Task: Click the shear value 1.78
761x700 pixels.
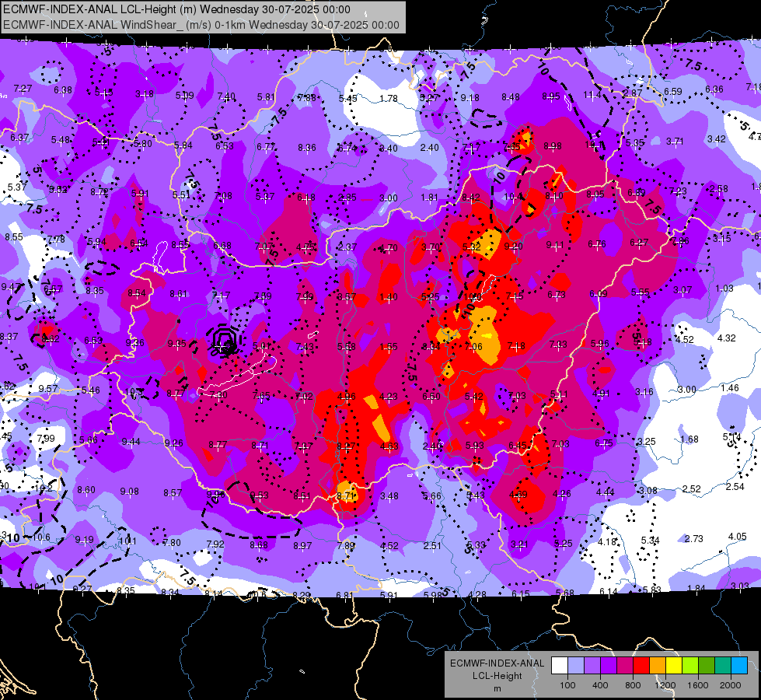Action: tap(388, 99)
